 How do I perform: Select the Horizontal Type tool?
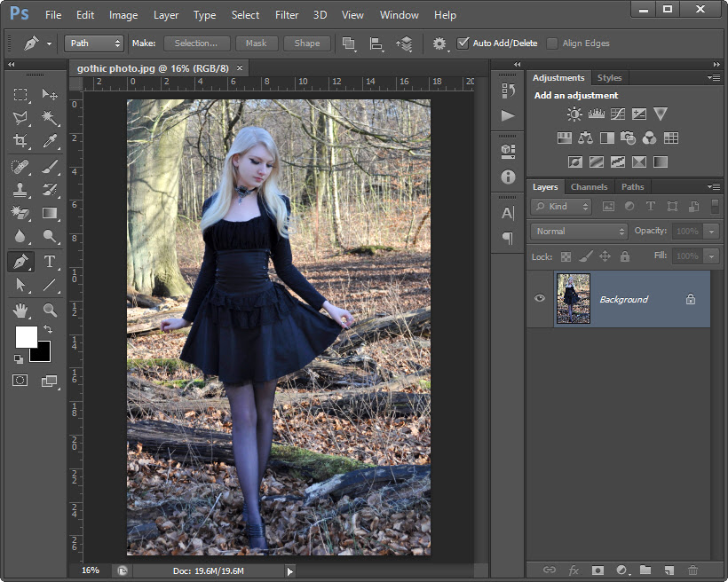tap(50, 262)
